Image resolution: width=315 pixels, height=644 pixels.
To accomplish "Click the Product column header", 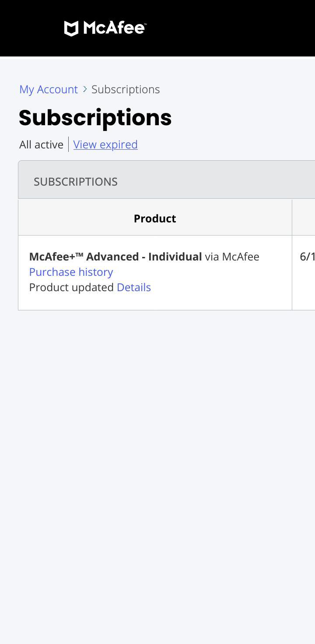I will (x=155, y=218).
